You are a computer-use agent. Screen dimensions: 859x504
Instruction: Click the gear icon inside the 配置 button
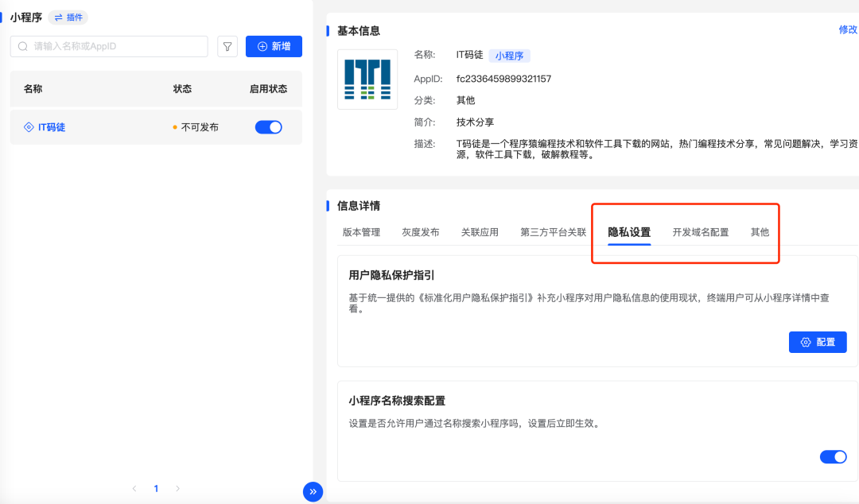[x=803, y=342]
